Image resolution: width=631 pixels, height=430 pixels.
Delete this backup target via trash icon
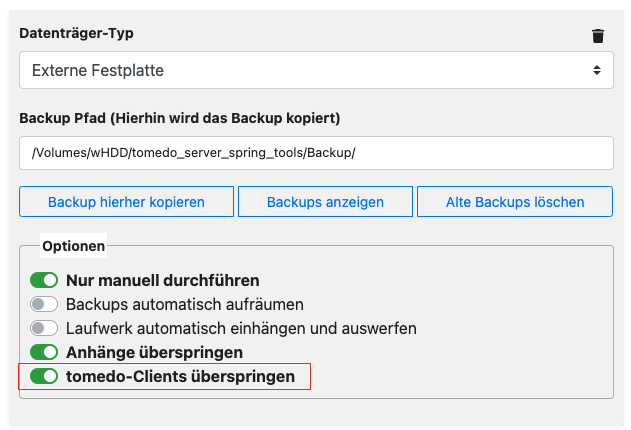tap(598, 36)
